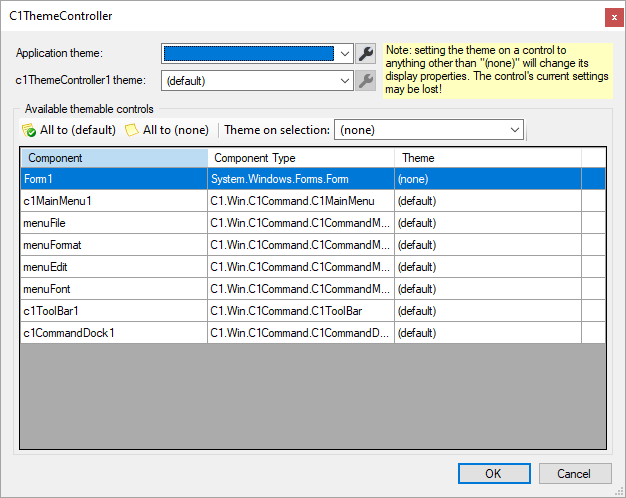
Task: Click the 'All to (default)' toolbar button
Action: tap(69, 130)
